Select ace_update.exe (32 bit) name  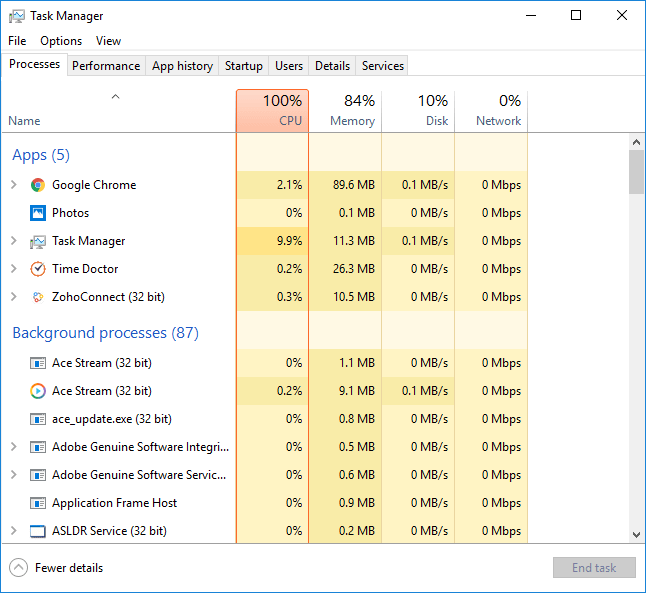[112, 419]
